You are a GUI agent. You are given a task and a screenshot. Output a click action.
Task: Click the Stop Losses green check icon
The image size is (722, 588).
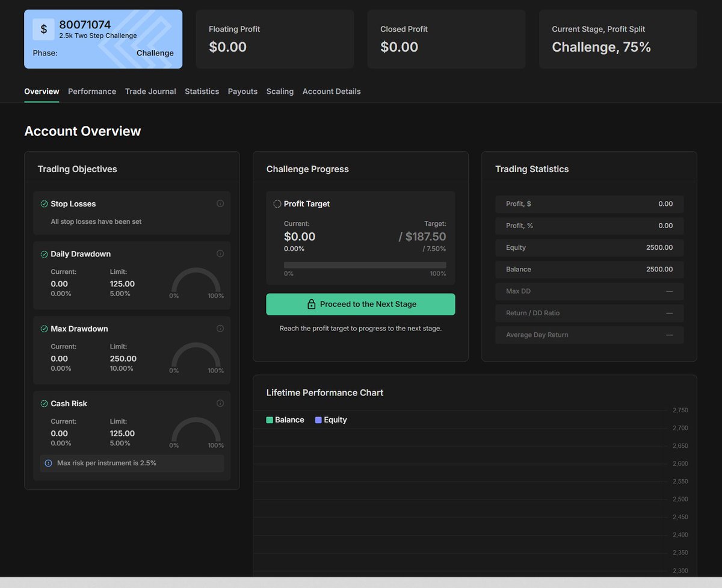44,204
